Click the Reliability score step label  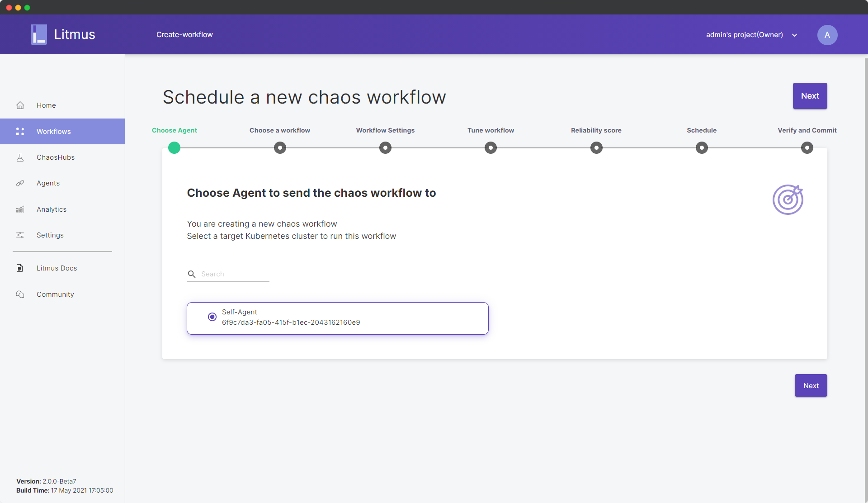coord(596,130)
